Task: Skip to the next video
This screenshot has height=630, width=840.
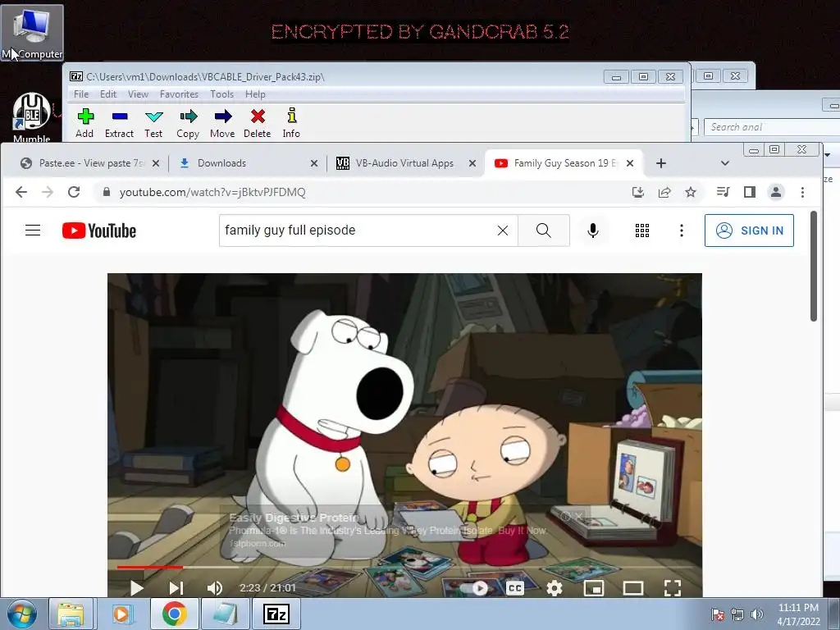Action: [x=176, y=587]
